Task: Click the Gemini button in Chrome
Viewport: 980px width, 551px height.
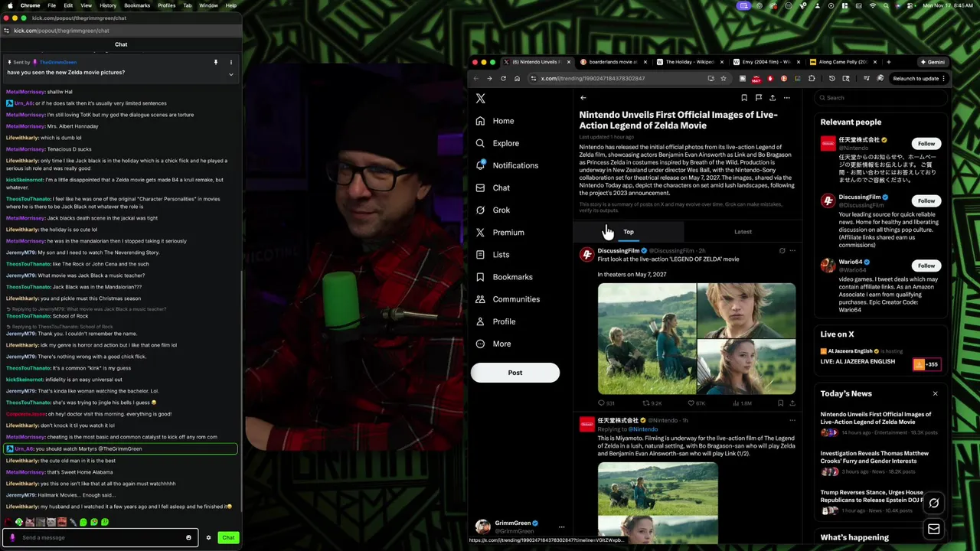Action: pos(932,62)
